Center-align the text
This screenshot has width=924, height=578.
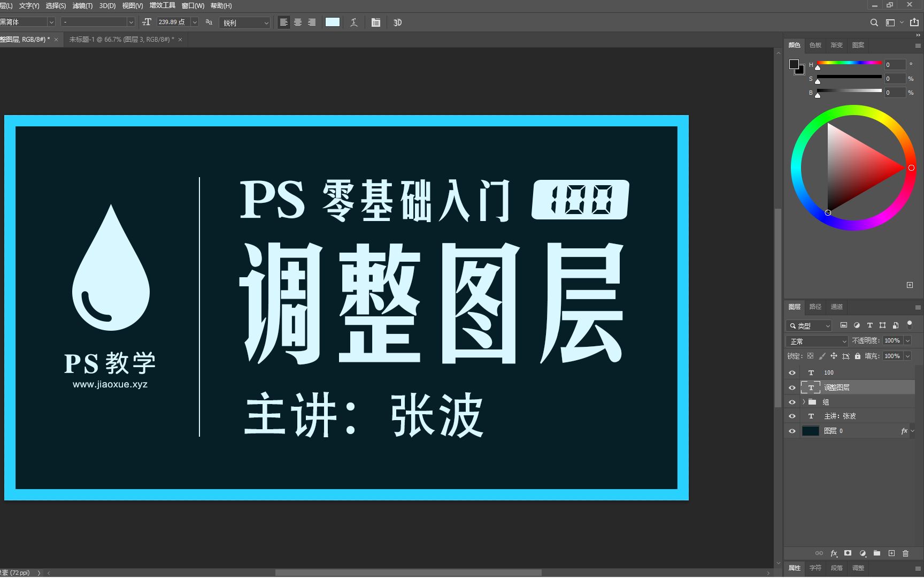point(298,22)
